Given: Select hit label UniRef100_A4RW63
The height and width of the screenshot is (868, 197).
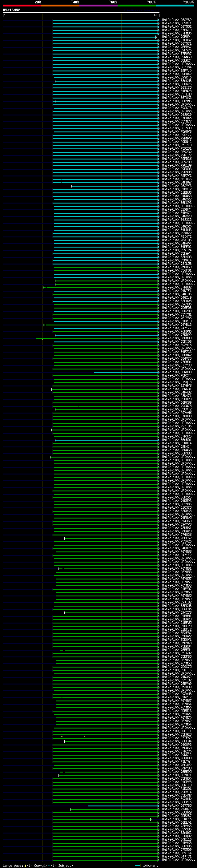Looking at the screenshot, I should [177, 196].
